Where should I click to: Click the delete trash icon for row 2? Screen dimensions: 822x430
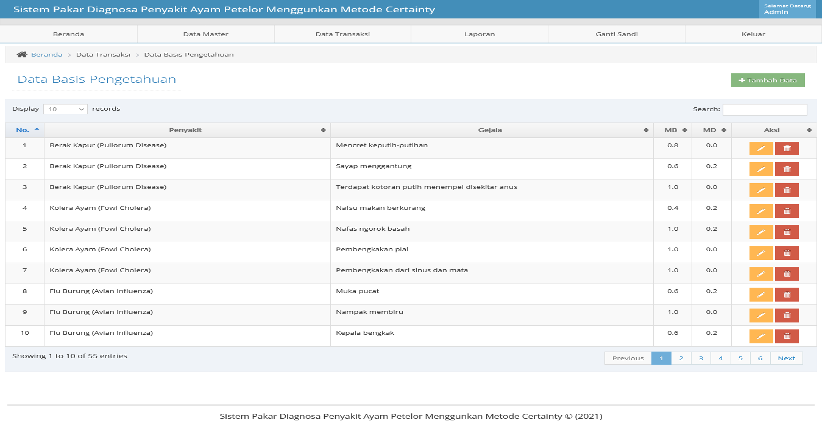(786, 169)
